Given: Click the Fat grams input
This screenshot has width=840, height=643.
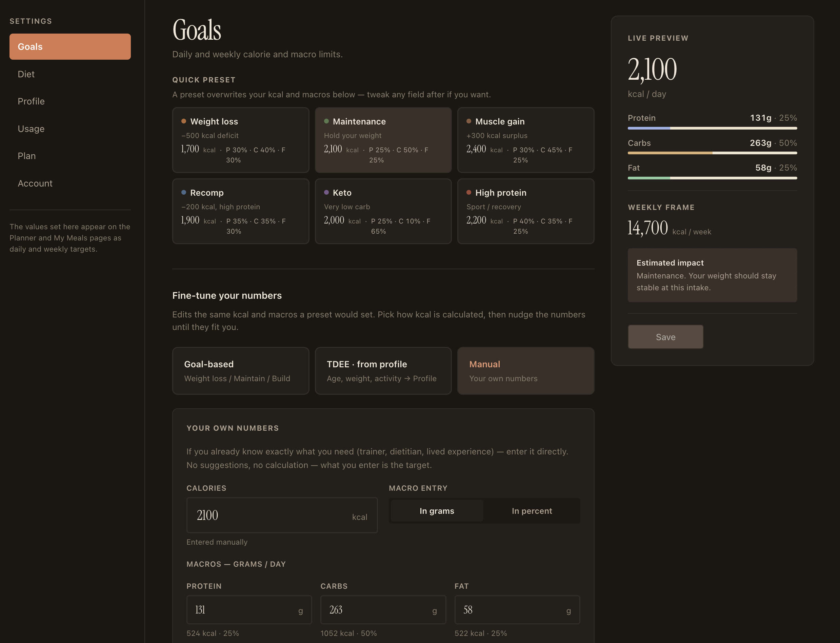Looking at the screenshot, I should tap(517, 610).
